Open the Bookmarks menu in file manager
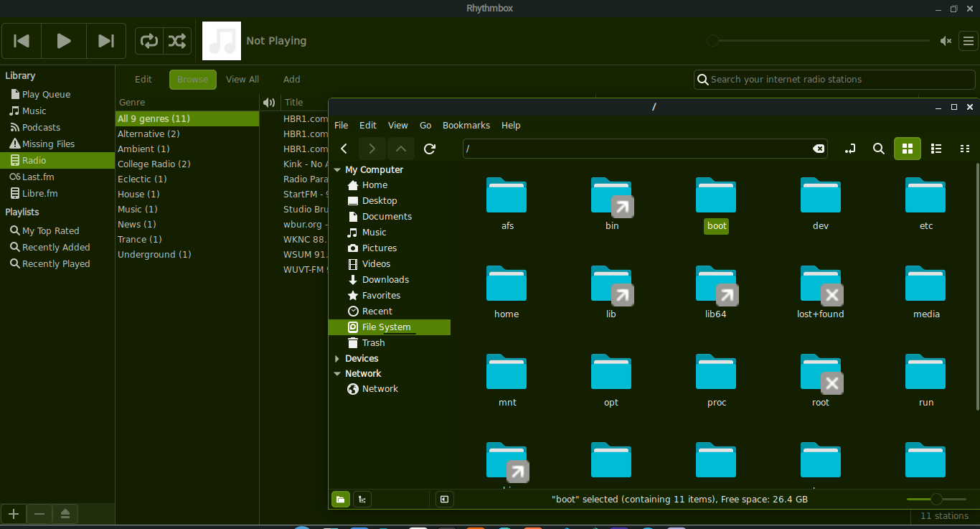Image resolution: width=980 pixels, height=529 pixels. tap(466, 125)
